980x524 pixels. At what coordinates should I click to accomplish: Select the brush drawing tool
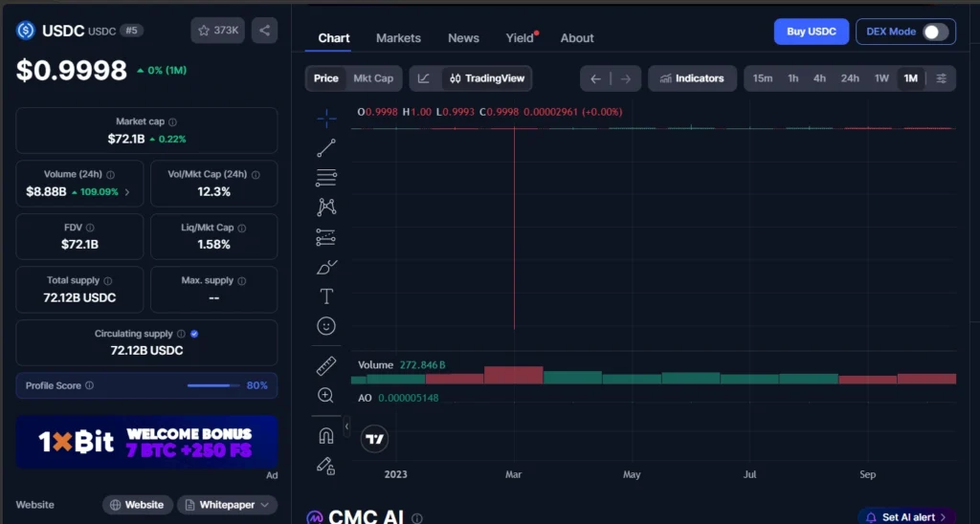pyautogui.click(x=326, y=268)
